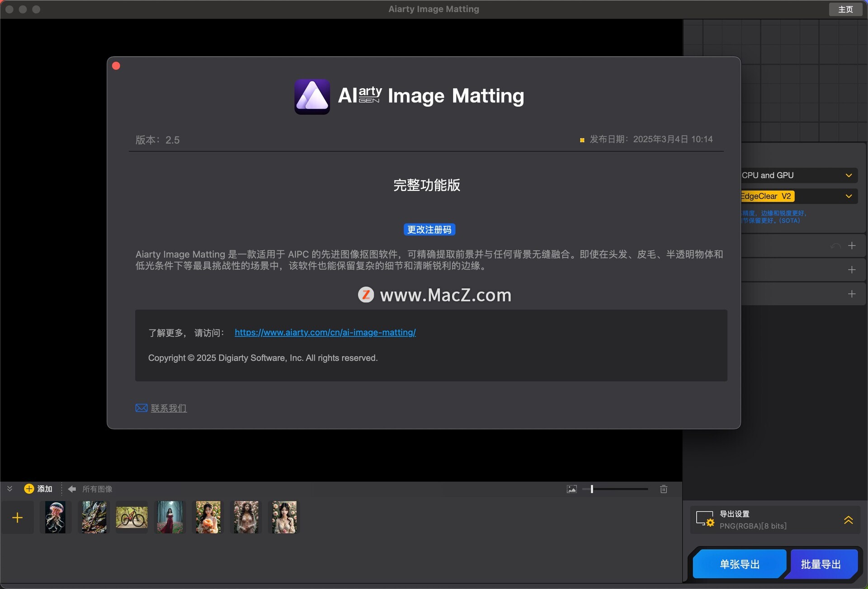This screenshot has height=589, width=868.
Task: Select the sixth portrait thumbnail with roses
Action: coord(246,518)
